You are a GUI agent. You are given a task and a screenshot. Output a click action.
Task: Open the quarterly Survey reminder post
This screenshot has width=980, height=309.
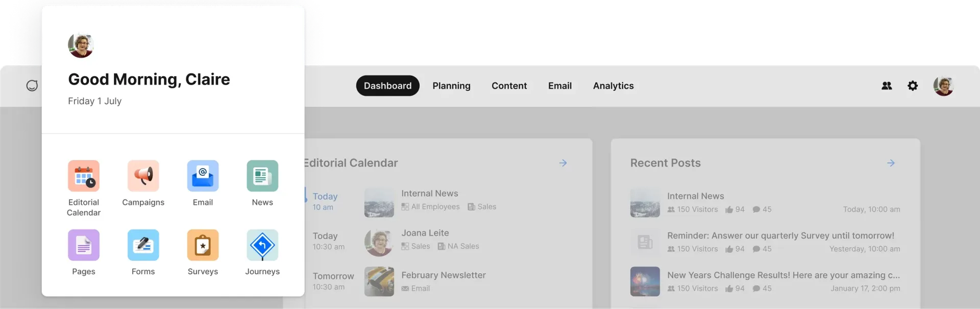(780, 236)
